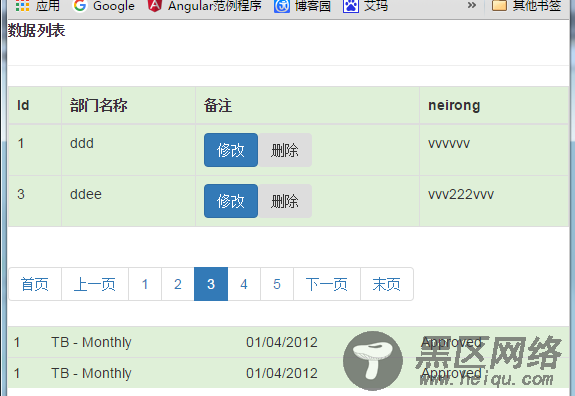Viewport: 575px width, 396px height.
Task: Go to 首页 in the pagination
Action: [35, 284]
